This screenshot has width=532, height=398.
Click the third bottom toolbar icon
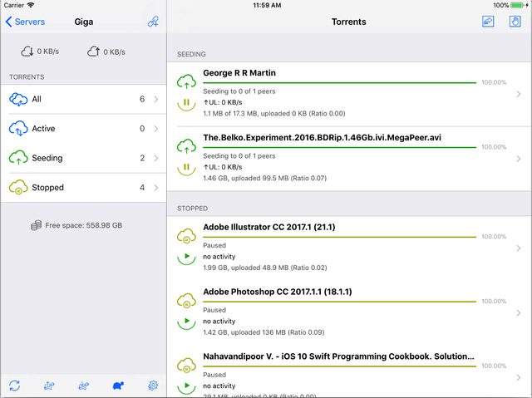(x=83, y=386)
